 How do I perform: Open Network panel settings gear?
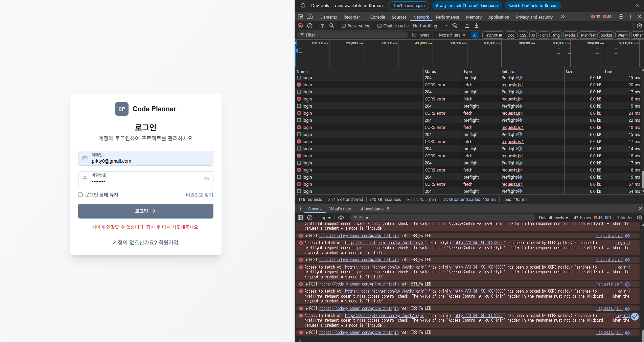pos(639,26)
